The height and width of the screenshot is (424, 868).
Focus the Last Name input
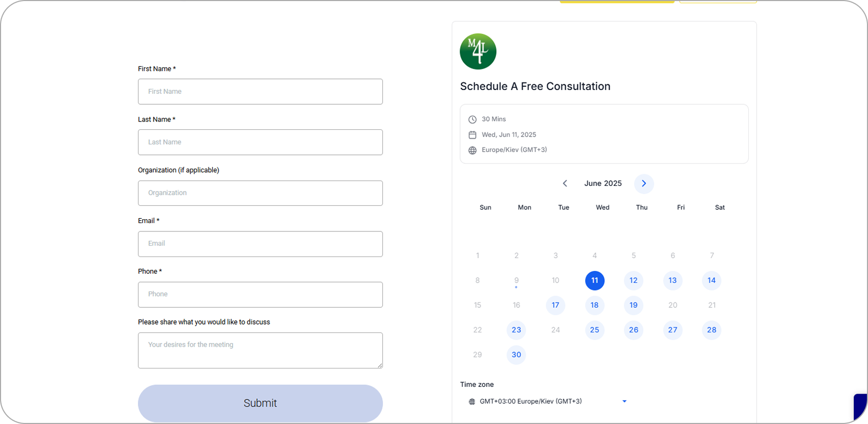click(x=260, y=142)
